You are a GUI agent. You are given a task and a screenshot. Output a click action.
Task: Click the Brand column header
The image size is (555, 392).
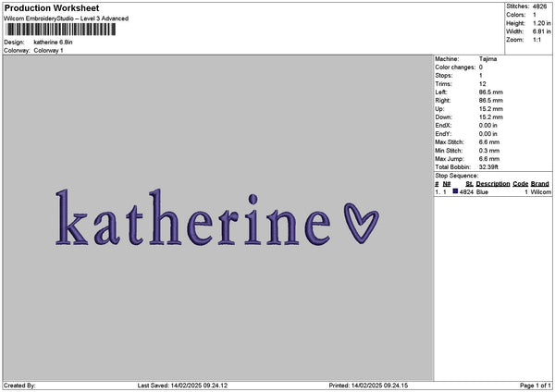540,184
